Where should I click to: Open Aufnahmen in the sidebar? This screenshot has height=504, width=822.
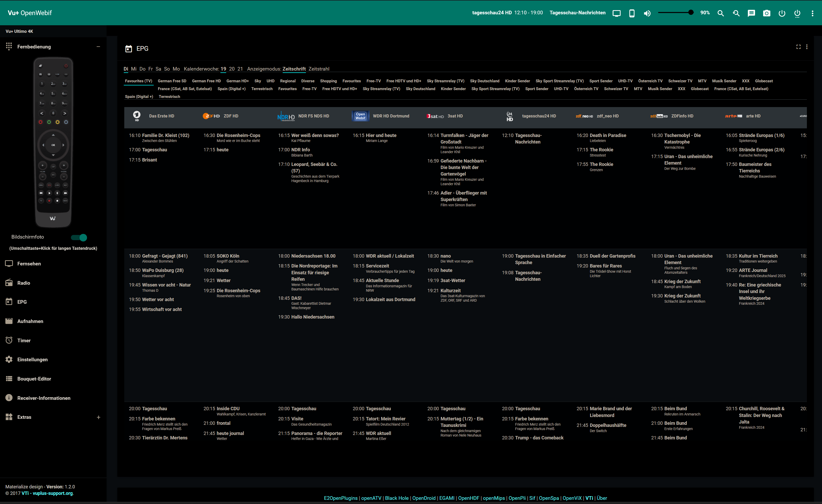tap(30, 321)
